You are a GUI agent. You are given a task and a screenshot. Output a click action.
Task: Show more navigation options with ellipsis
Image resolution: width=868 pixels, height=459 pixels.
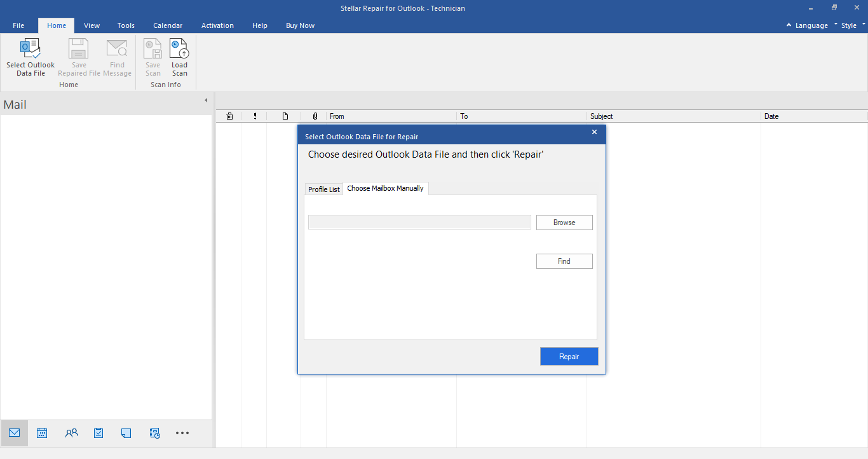click(x=182, y=433)
